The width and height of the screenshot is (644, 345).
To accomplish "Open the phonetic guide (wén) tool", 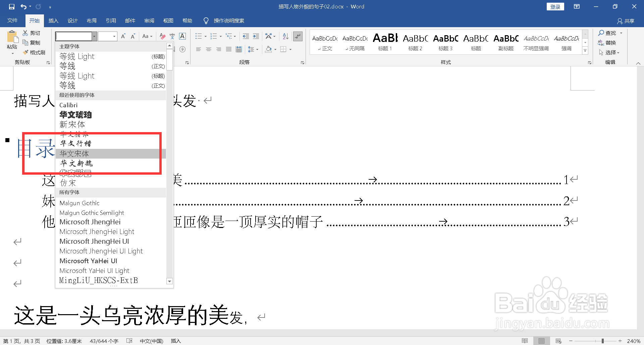I will click(x=172, y=36).
